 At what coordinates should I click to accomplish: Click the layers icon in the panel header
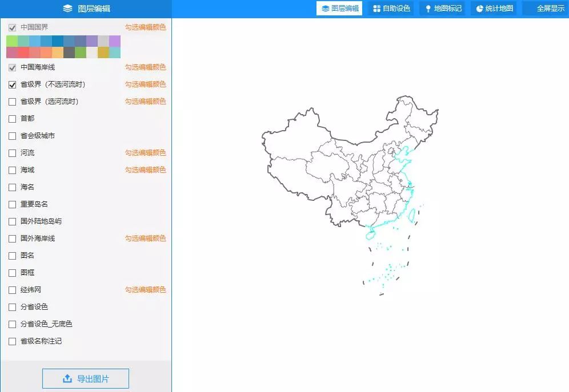pyautogui.click(x=67, y=9)
